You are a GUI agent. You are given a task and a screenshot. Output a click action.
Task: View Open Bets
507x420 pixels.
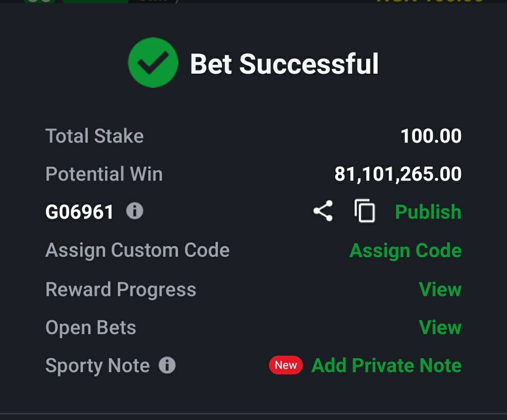(x=440, y=327)
